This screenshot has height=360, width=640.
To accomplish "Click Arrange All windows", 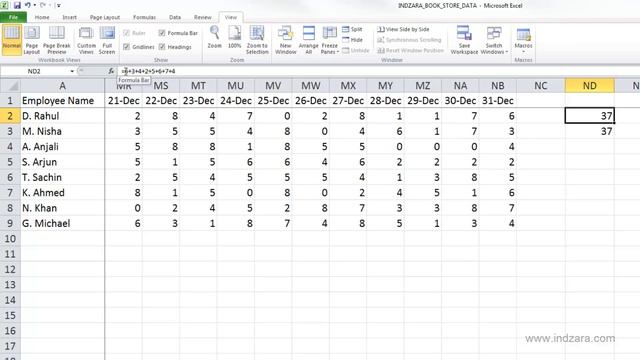I will click(309, 40).
